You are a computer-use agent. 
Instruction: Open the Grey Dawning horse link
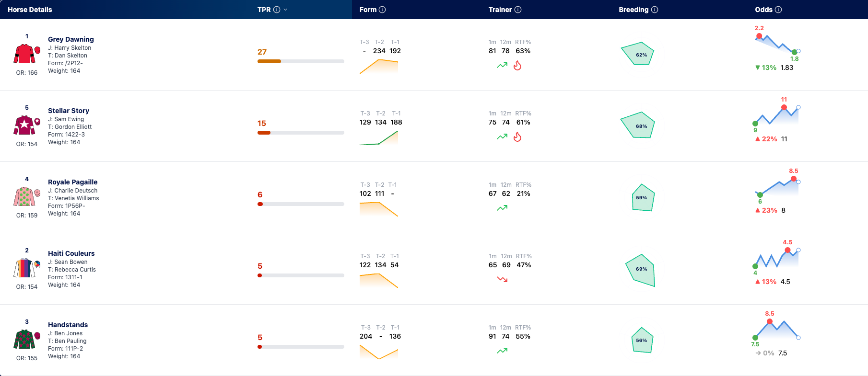click(x=71, y=39)
